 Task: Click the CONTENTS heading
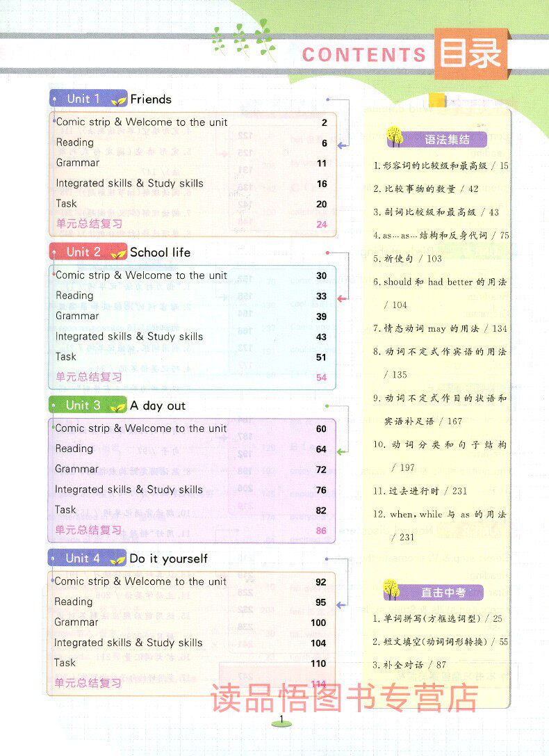[364, 54]
